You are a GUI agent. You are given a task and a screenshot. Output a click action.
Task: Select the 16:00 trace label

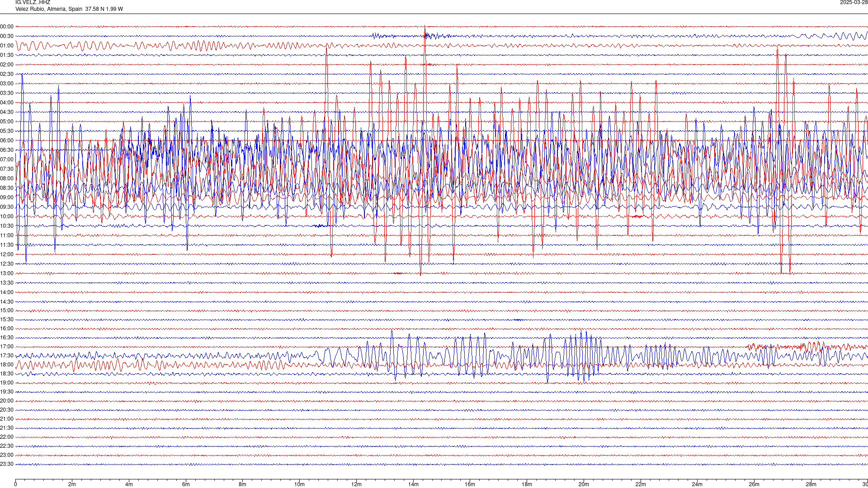[7, 328]
